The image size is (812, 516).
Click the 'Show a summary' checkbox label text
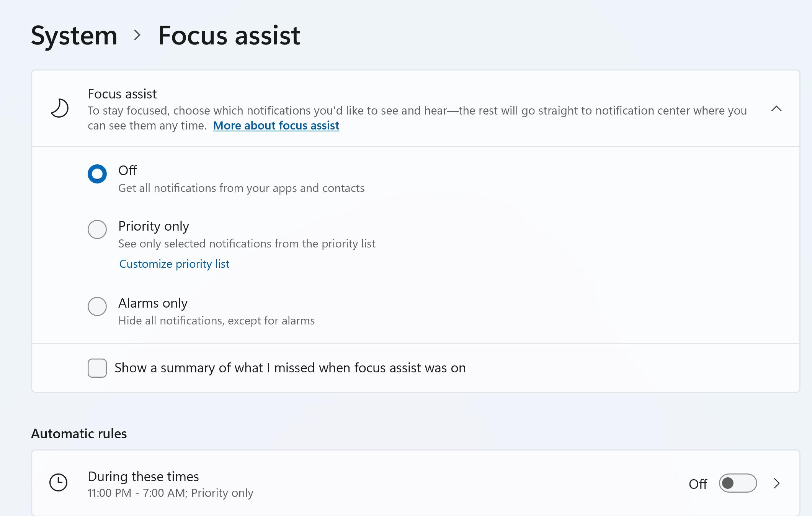pyautogui.click(x=290, y=368)
